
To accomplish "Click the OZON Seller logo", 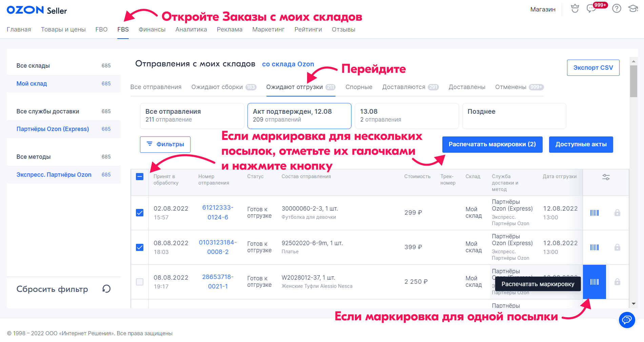I will [37, 10].
